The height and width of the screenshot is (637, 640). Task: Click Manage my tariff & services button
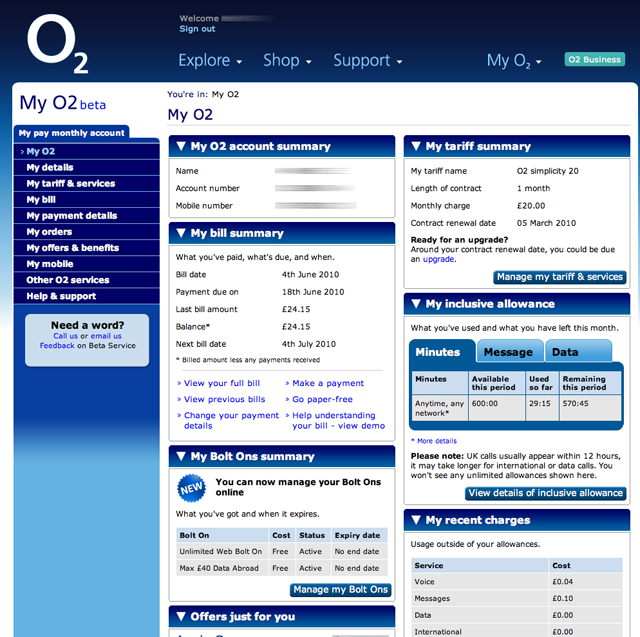click(x=560, y=277)
